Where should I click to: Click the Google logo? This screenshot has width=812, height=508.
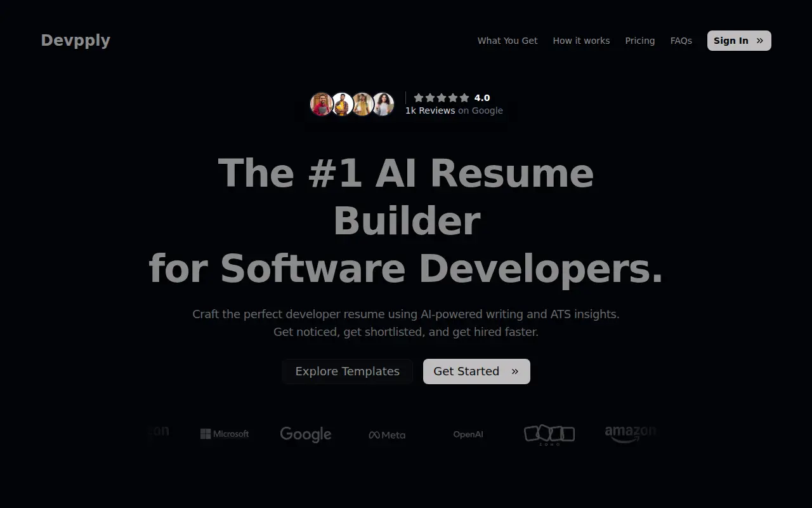(x=306, y=434)
